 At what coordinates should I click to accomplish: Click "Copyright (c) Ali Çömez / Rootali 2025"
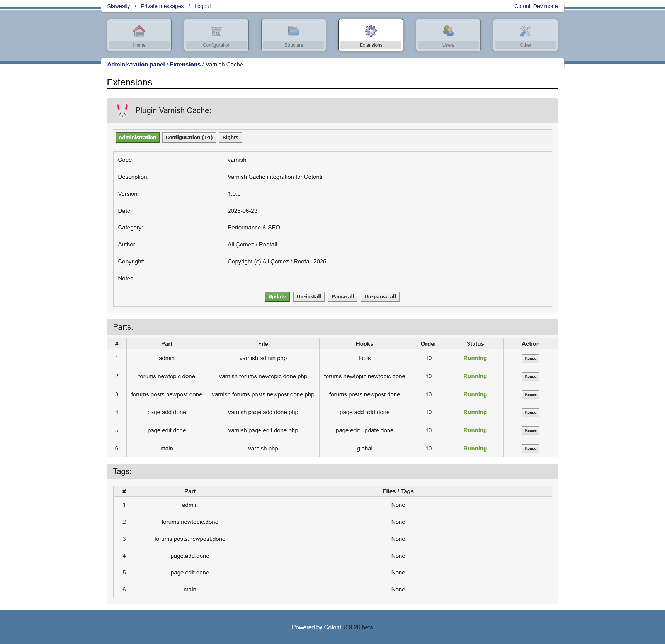click(277, 262)
